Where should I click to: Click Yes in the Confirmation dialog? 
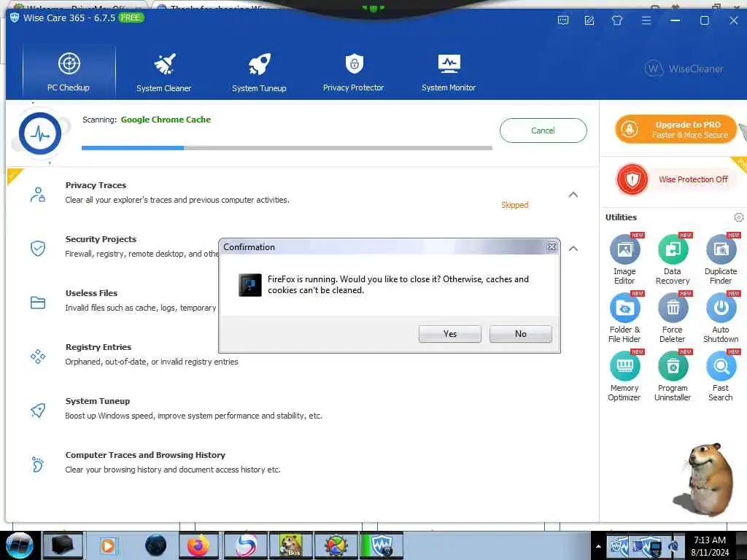[x=449, y=334]
